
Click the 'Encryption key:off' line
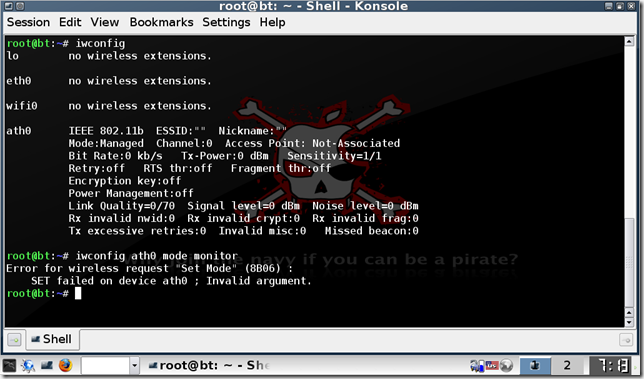coord(124,181)
